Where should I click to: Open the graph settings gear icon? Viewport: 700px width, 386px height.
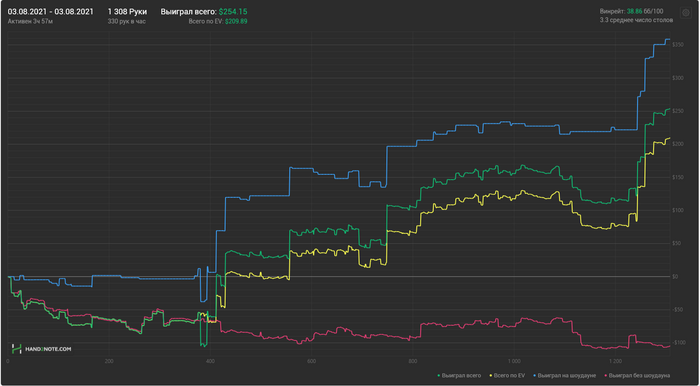[x=685, y=13]
